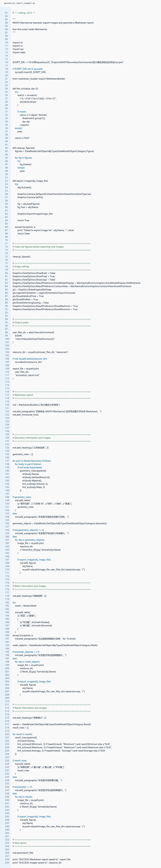
Task: Click the 'import wbjn' statement
Action: 19,53
